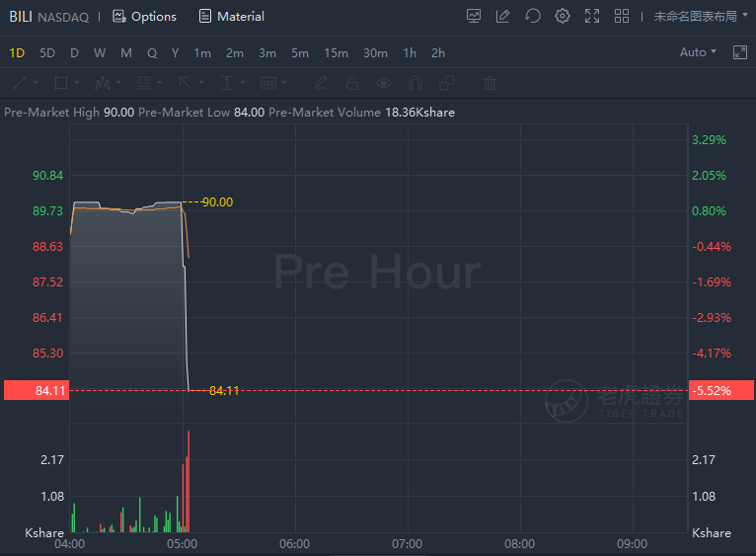Switch to the 1D timeframe tab

tap(17, 52)
